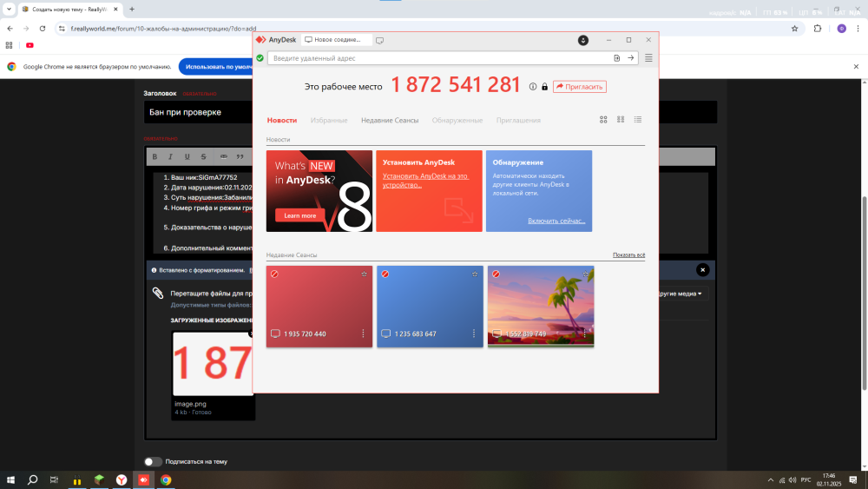
Task: Click the insert link icon in forum editor
Action: 224,156
